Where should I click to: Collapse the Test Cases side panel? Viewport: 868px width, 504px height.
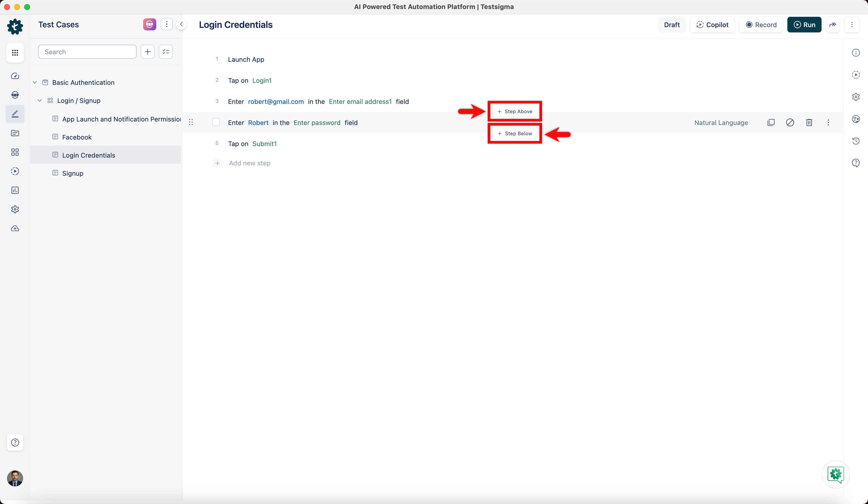point(181,24)
